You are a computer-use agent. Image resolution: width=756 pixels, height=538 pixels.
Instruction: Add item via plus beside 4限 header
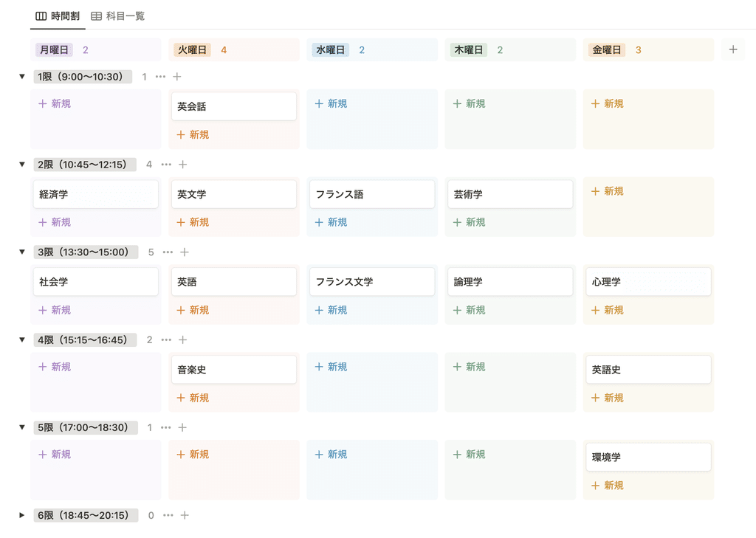pyautogui.click(x=183, y=340)
